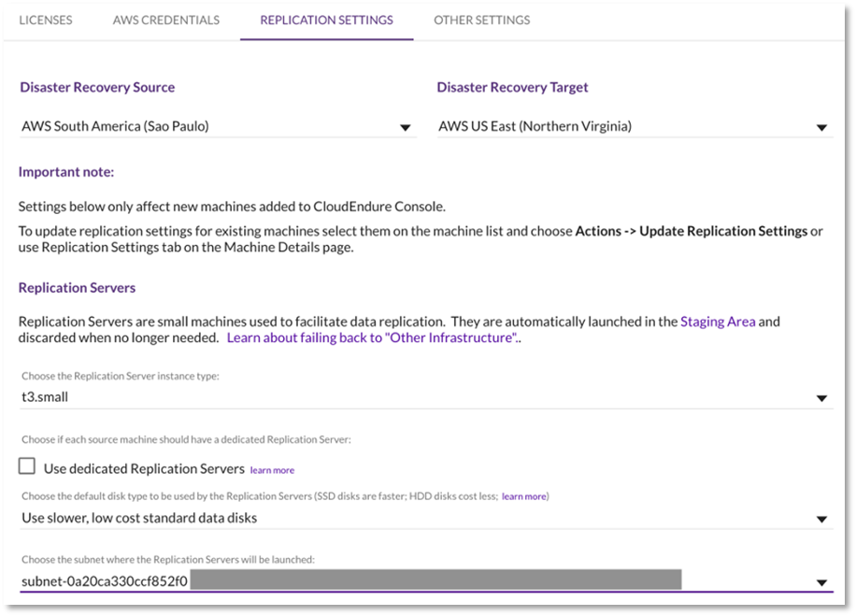Viewport: 856px width, 616px height.
Task: Enable Use dedicated Replication Servers checkbox
Action: pos(27,466)
